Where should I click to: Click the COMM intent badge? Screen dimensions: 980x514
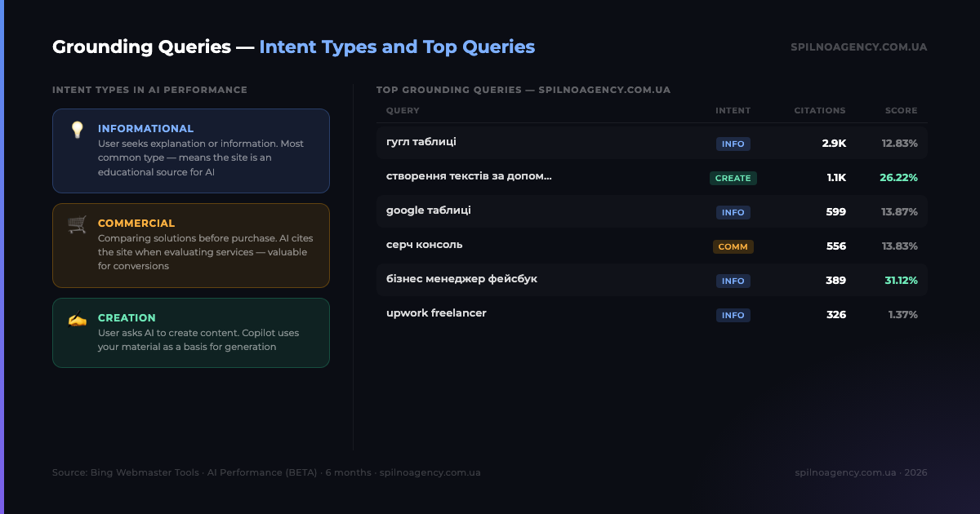point(733,246)
